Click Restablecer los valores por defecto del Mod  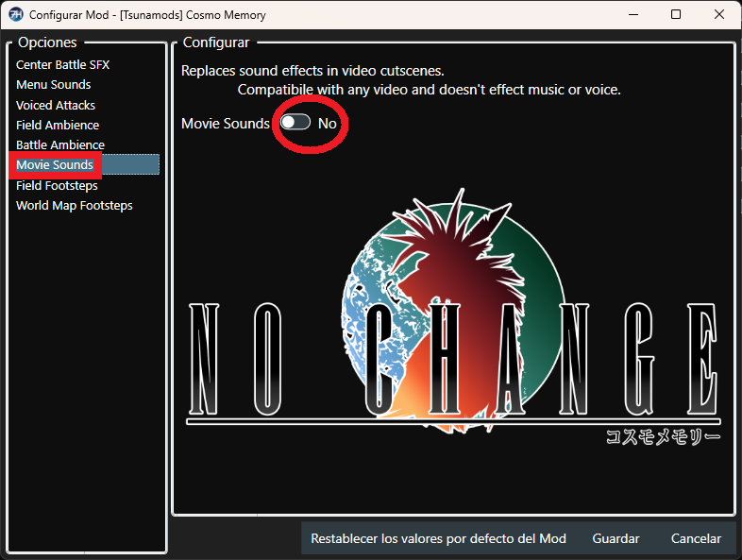point(438,538)
